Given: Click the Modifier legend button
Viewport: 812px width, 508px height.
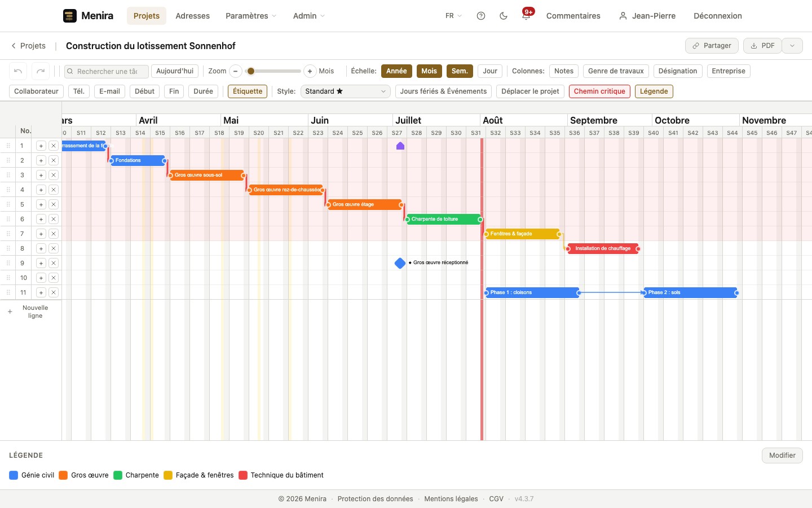Looking at the screenshot, I should pos(782,456).
